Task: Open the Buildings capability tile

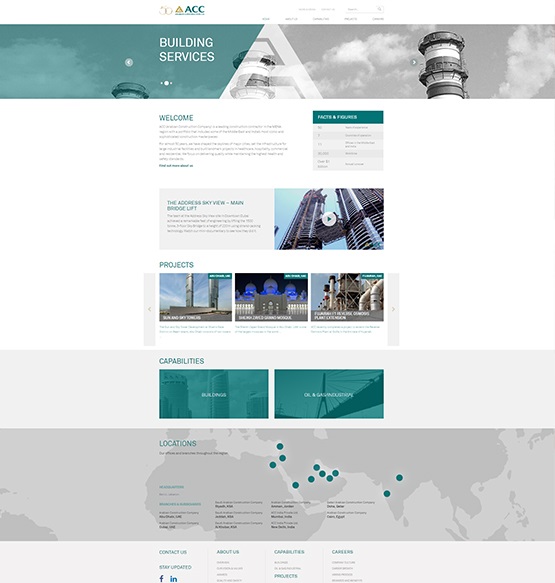Action: pyautogui.click(x=214, y=394)
